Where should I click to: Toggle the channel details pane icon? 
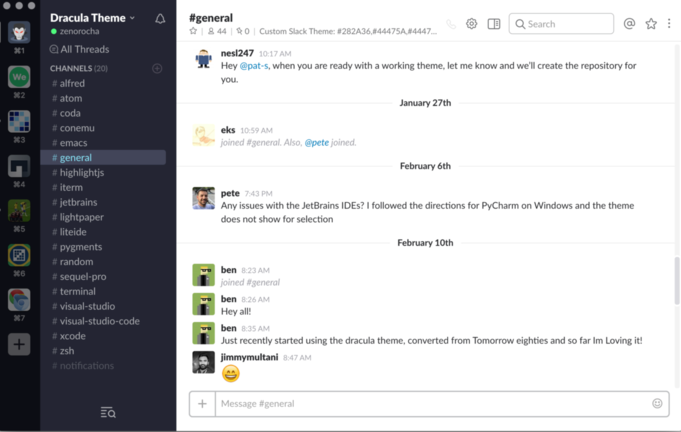494,23
